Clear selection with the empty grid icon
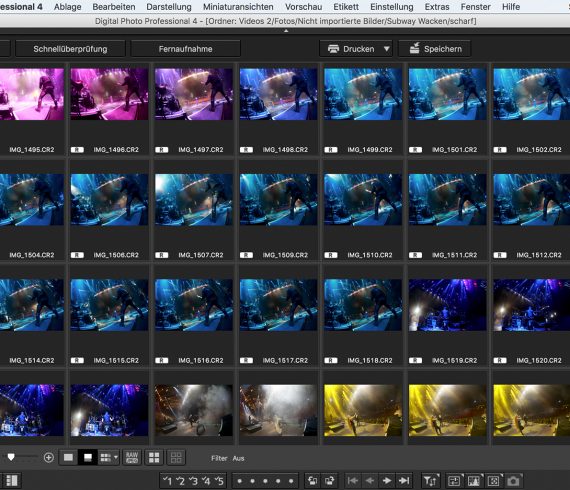 click(176, 457)
